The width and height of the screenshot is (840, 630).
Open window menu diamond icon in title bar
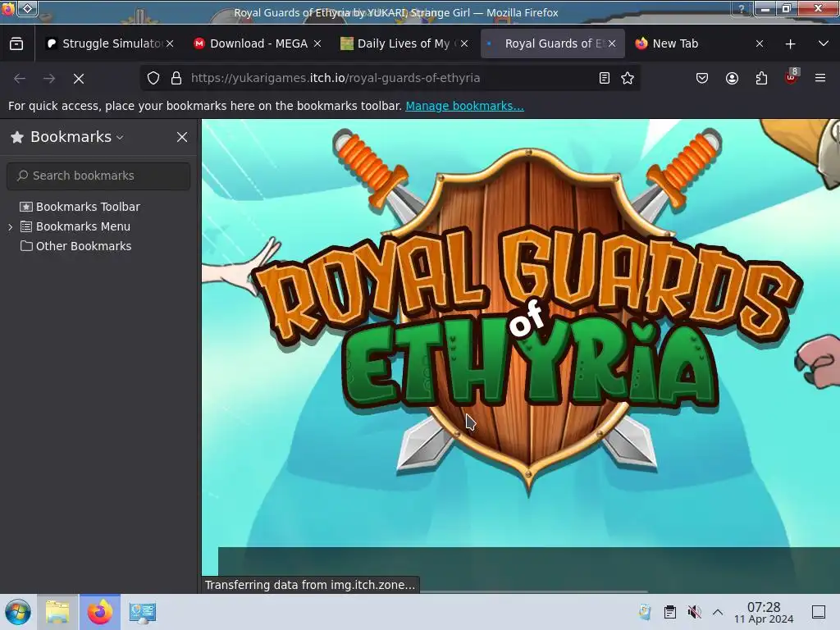(28, 8)
